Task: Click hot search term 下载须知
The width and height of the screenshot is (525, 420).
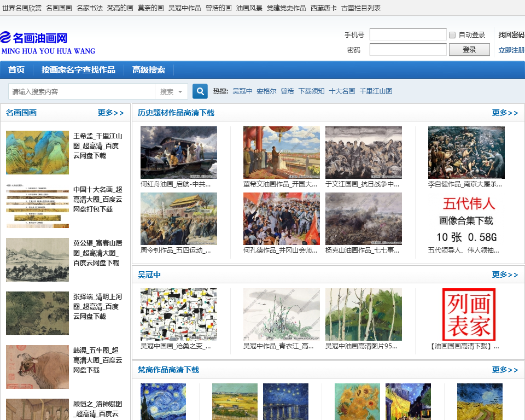Action: [311, 91]
